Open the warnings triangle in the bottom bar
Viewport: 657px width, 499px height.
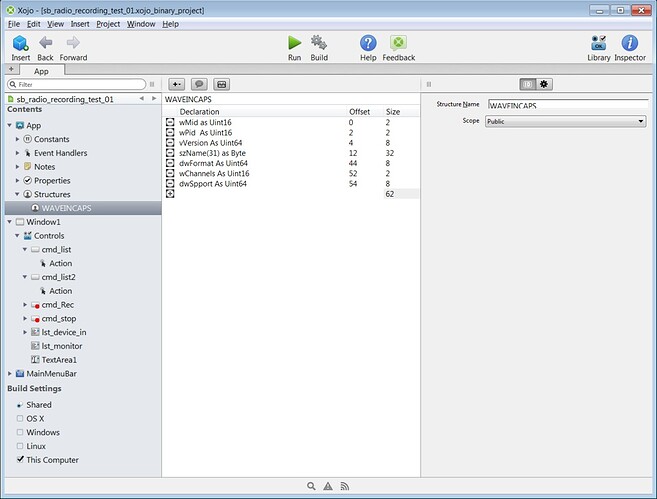click(x=328, y=486)
